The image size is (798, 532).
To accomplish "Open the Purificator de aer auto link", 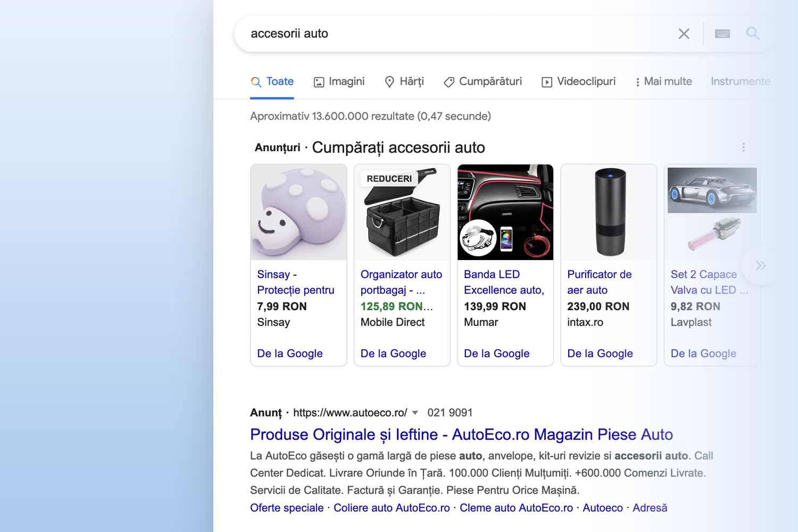I will click(600, 282).
